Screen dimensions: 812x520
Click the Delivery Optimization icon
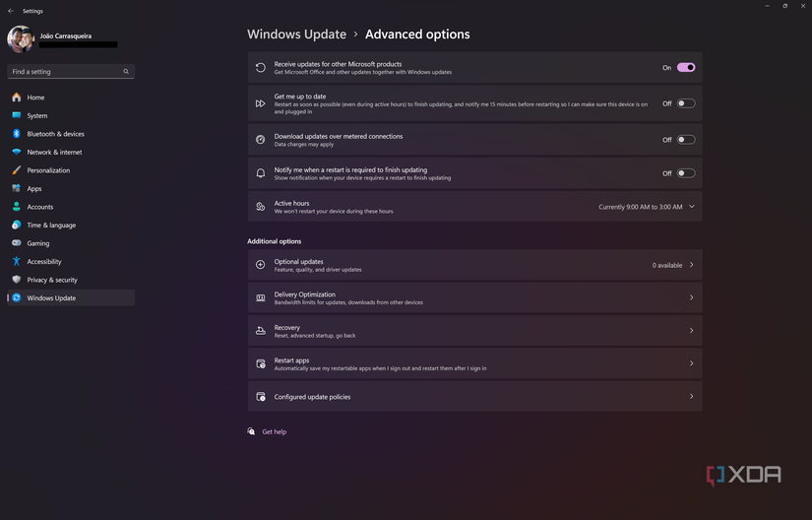[x=261, y=297]
